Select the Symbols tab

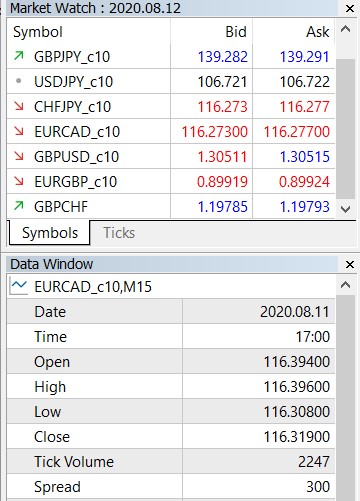tap(50, 233)
